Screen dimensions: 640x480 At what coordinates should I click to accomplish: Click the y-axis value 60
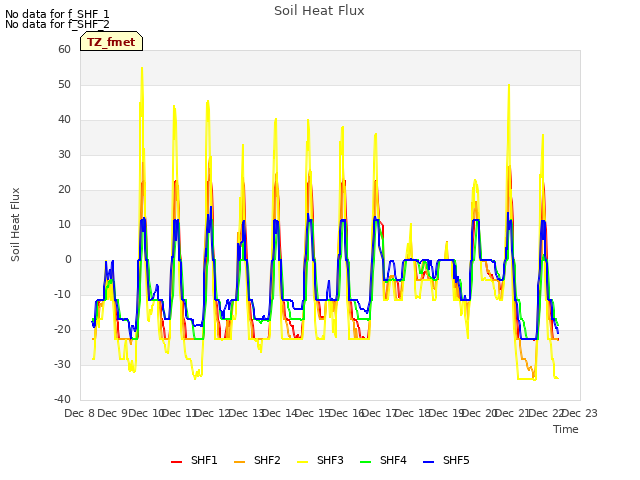pos(64,49)
